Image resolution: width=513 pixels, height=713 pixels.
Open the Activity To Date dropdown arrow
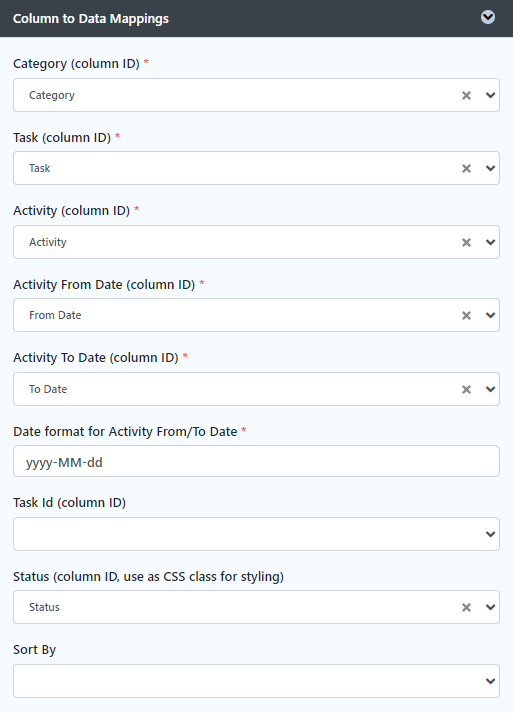490,389
